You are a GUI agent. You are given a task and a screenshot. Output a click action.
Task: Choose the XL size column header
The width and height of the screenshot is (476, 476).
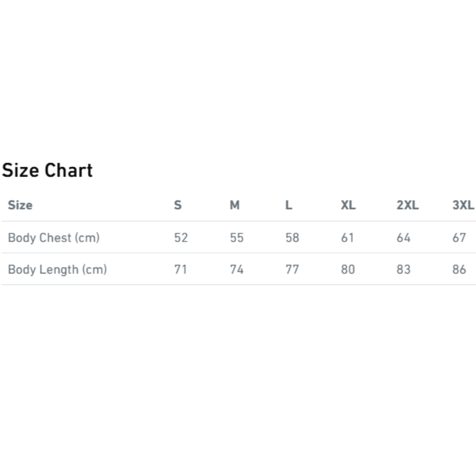pos(348,205)
